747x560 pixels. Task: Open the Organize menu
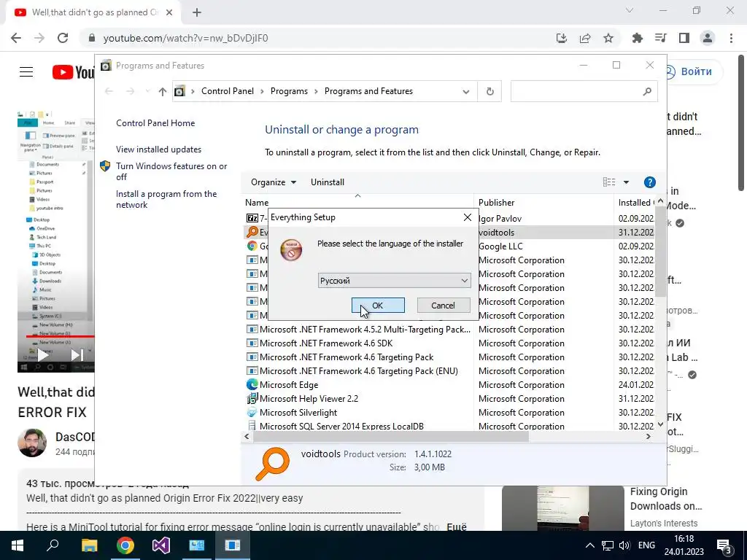tap(274, 182)
